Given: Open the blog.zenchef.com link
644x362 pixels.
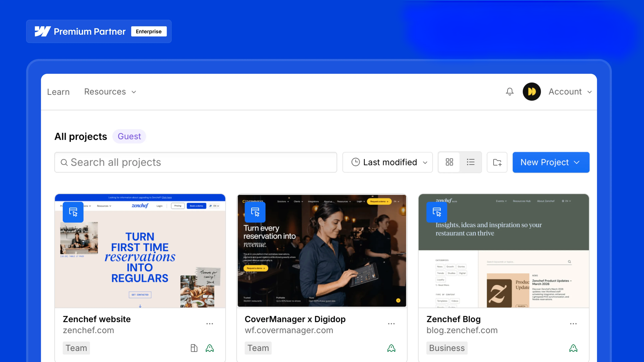Looking at the screenshot, I should point(462,330).
